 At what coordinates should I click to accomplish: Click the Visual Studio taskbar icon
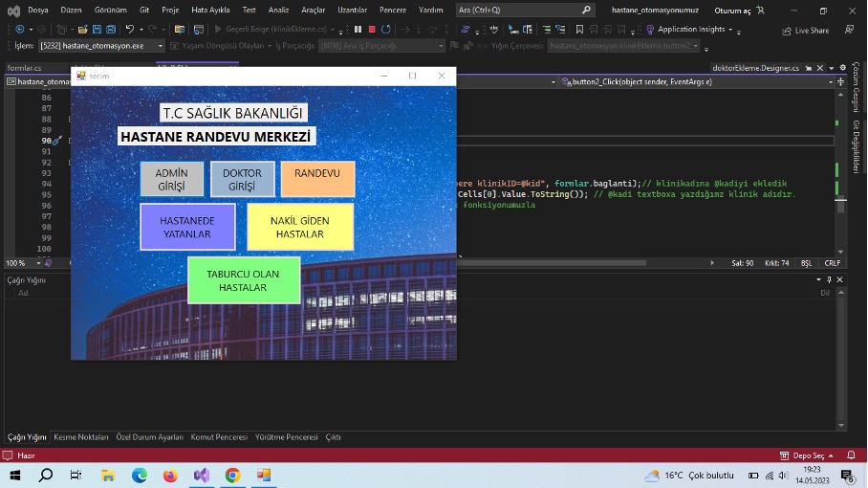[x=201, y=475]
